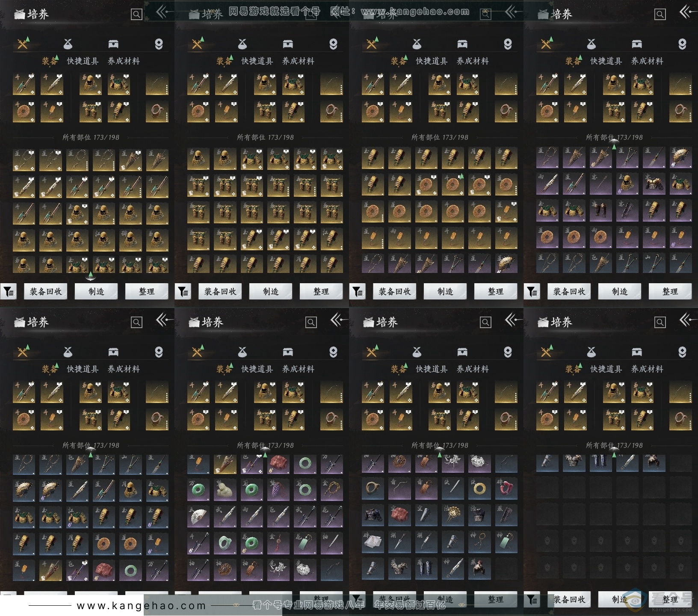698x616 pixels.
Task: Select chest icon in top-left panel
Action: tap(113, 44)
